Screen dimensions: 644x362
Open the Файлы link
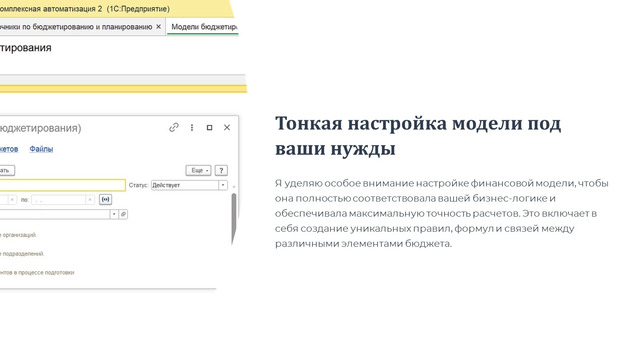click(x=41, y=149)
